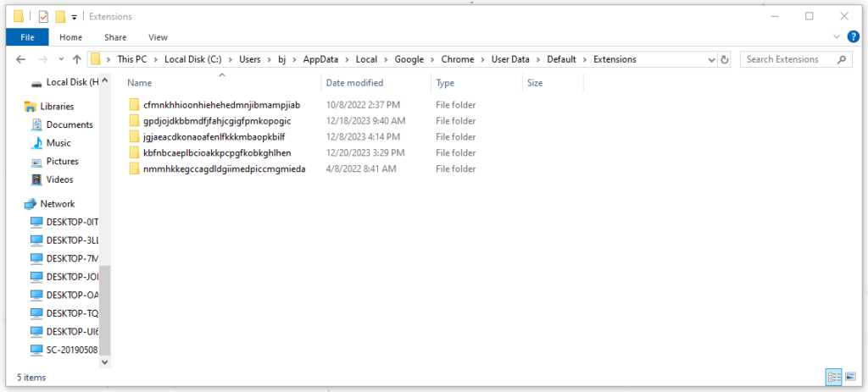Click the navigation pane scroll-up arrow

point(105,81)
